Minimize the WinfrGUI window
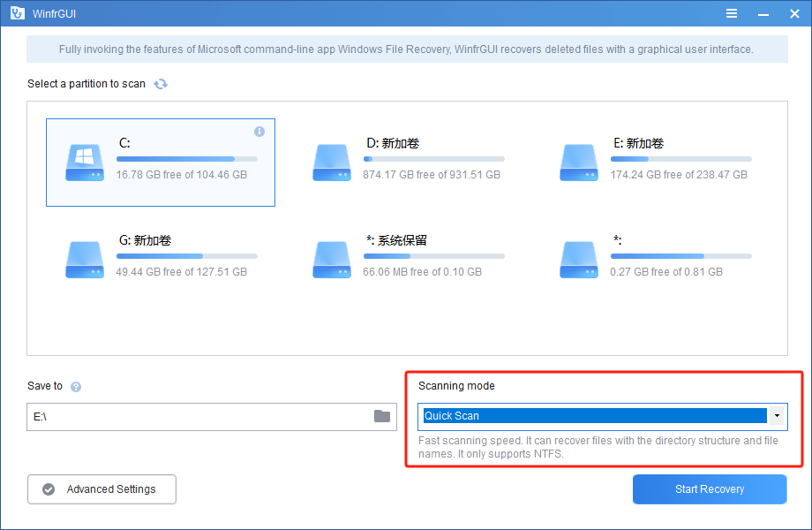This screenshot has width=812, height=530. 763,14
